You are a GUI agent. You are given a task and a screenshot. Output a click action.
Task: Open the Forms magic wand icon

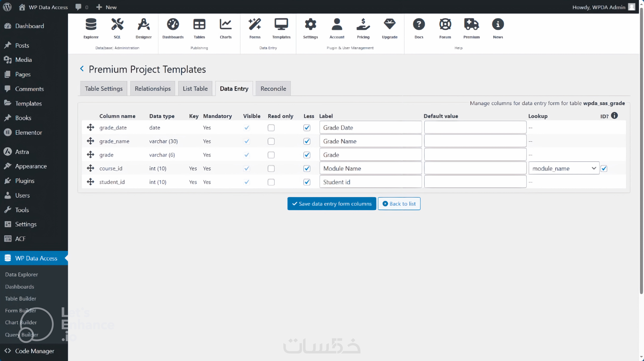point(254,25)
